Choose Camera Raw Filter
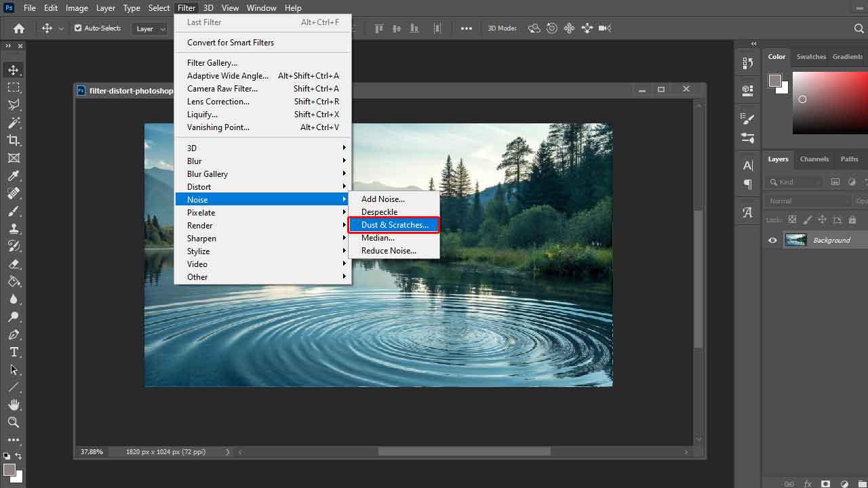The height and width of the screenshot is (488, 868). (263, 89)
